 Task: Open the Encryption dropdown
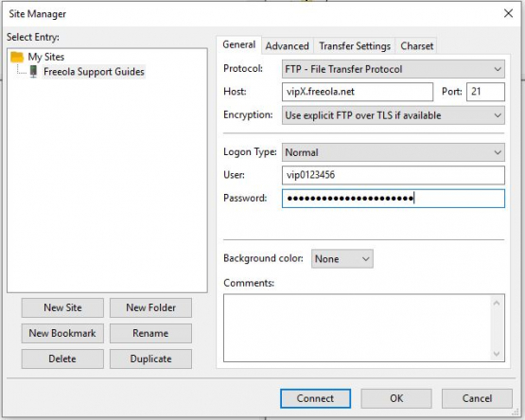click(x=394, y=115)
